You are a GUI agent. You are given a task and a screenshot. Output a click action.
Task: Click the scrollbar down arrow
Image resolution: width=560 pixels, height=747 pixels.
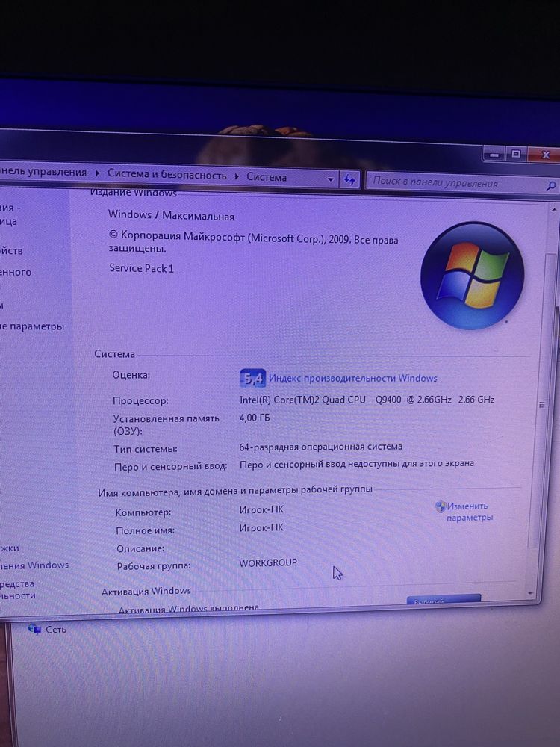531,594
